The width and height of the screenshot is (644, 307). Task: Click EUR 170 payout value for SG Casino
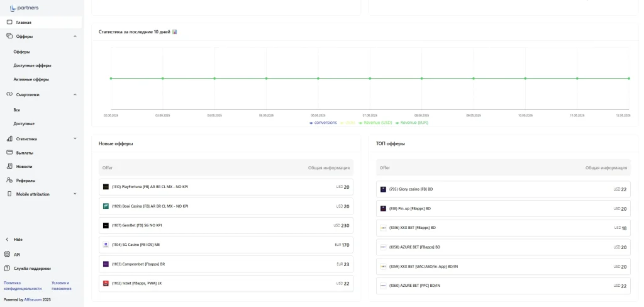(342, 245)
